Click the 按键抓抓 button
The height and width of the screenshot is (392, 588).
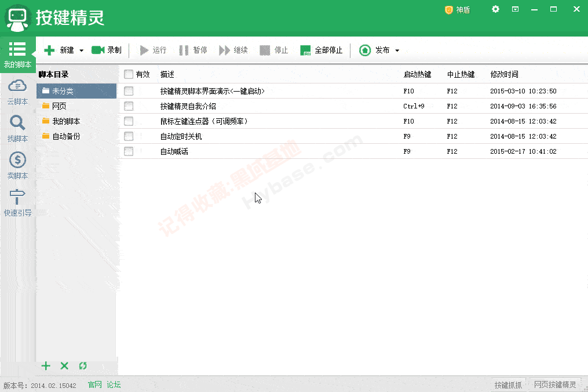point(508,385)
